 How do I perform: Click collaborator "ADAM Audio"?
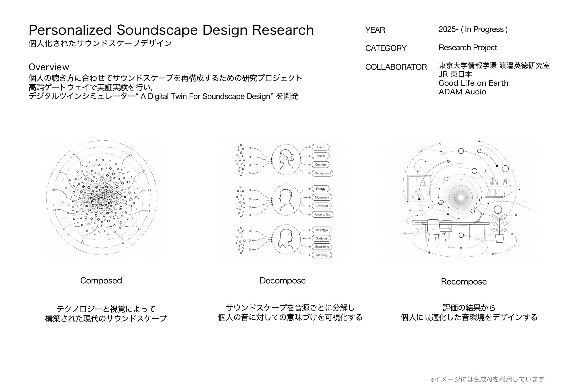(462, 92)
